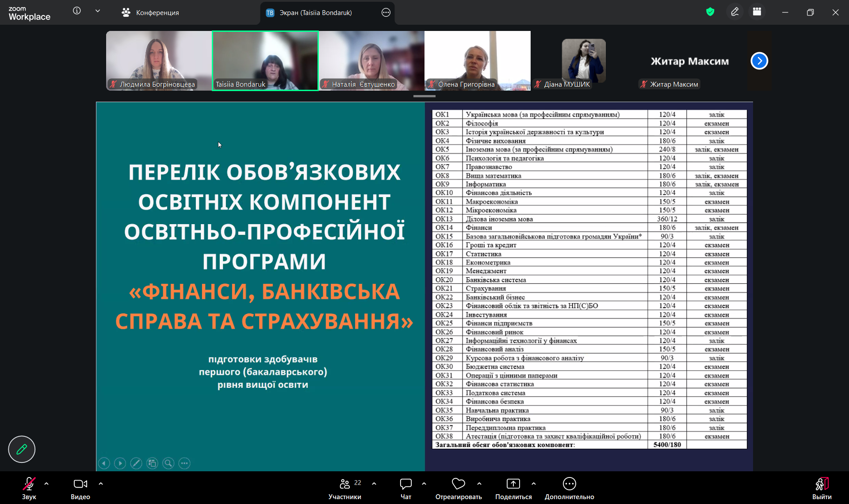Switch to the Конференция tab

point(150,12)
